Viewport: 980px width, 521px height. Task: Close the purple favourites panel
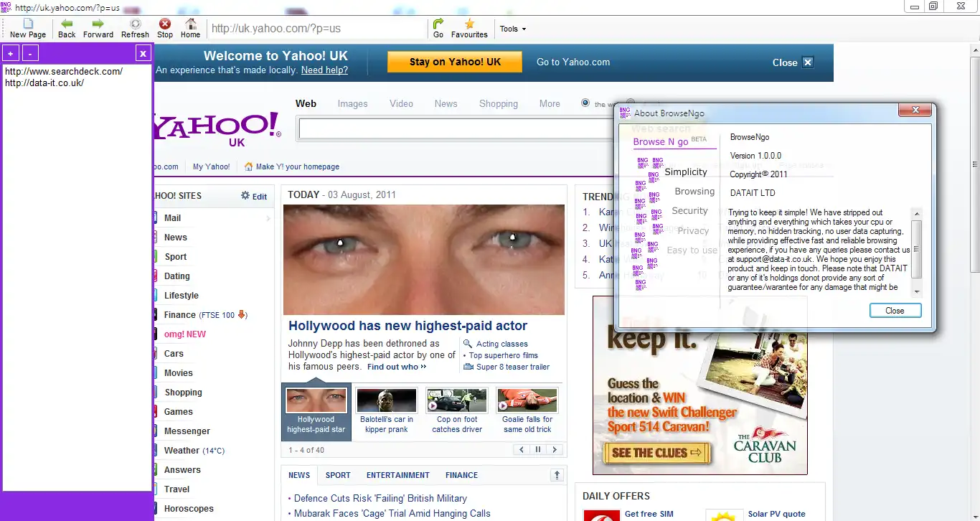143,53
